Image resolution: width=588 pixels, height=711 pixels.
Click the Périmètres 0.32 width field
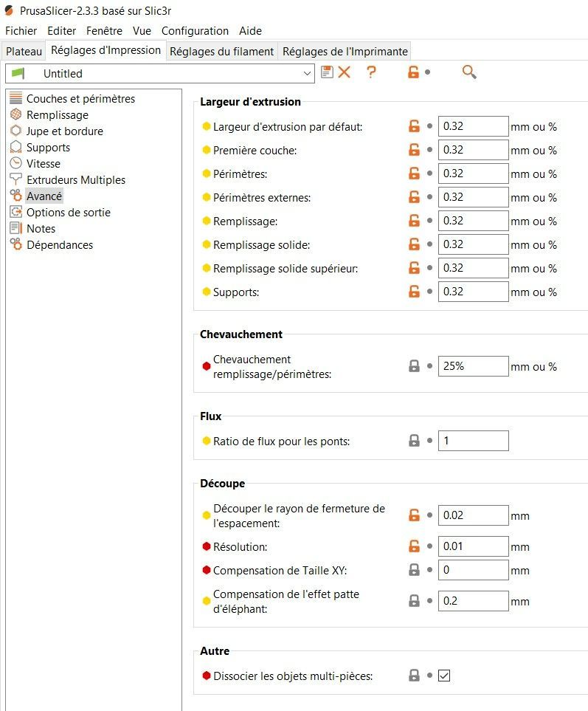473,174
